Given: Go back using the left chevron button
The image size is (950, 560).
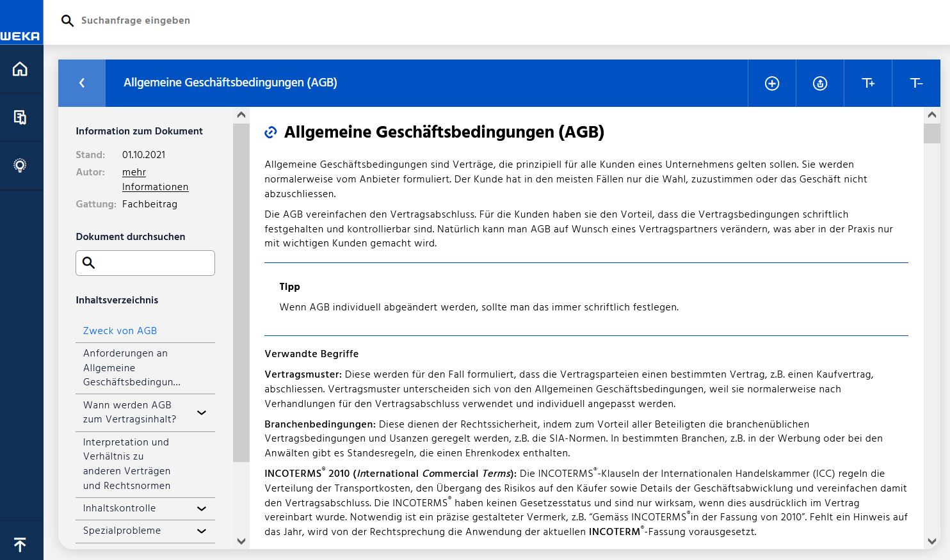Looking at the screenshot, I should [x=82, y=83].
